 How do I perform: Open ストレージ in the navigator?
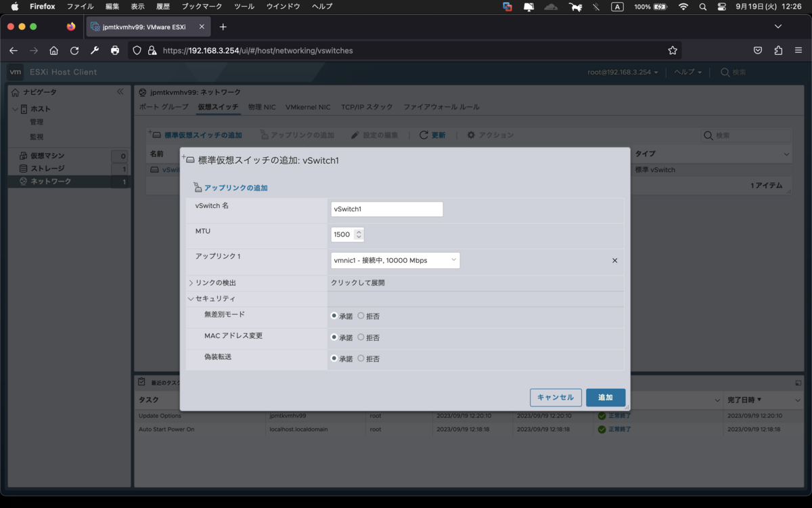pos(47,169)
